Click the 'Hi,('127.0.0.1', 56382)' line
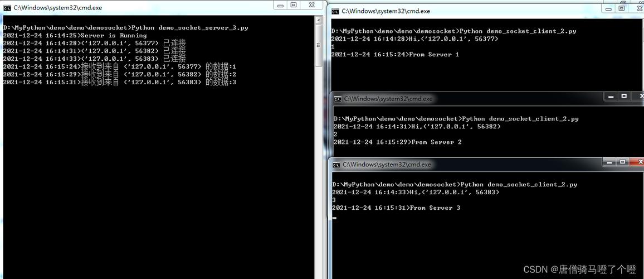 point(417,127)
